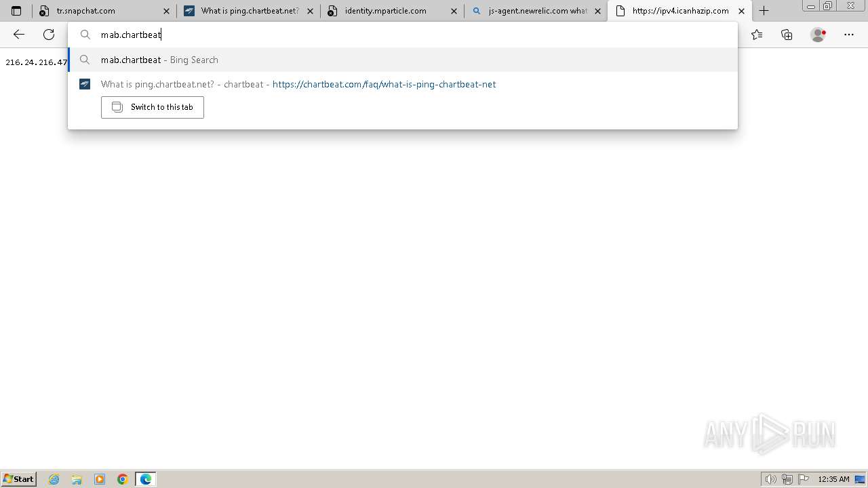Open the Windows Start menu
This screenshot has width=868, height=488.
click(x=19, y=479)
